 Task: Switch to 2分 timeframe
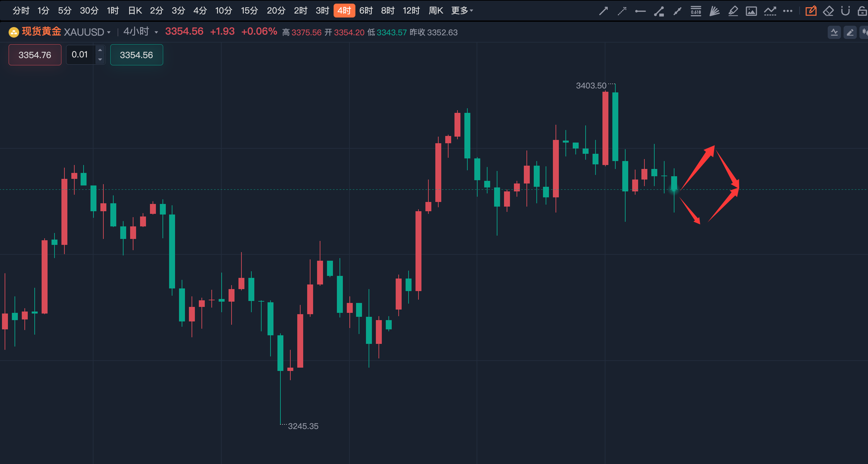(x=157, y=11)
